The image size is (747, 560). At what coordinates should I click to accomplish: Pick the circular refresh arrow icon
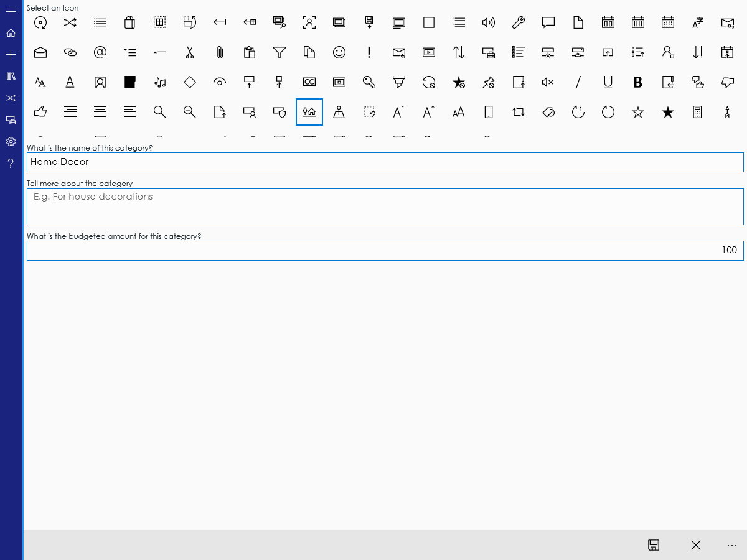(x=608, y=112)
